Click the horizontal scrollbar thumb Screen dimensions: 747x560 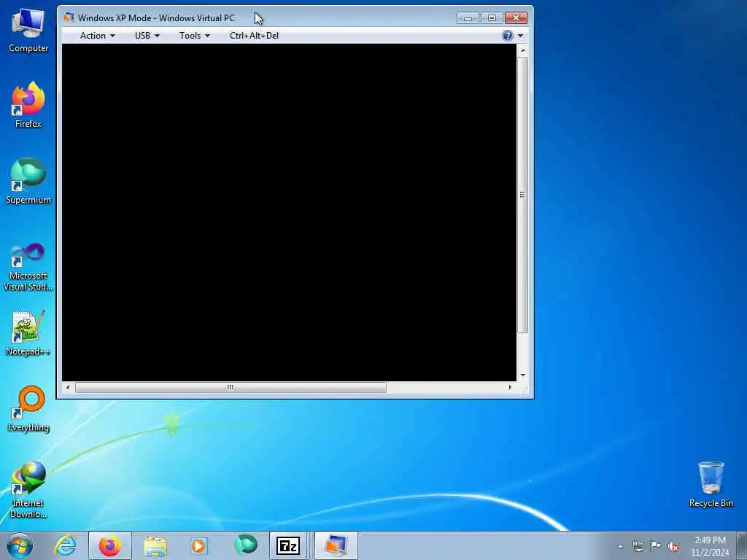[x=231, y=387]
